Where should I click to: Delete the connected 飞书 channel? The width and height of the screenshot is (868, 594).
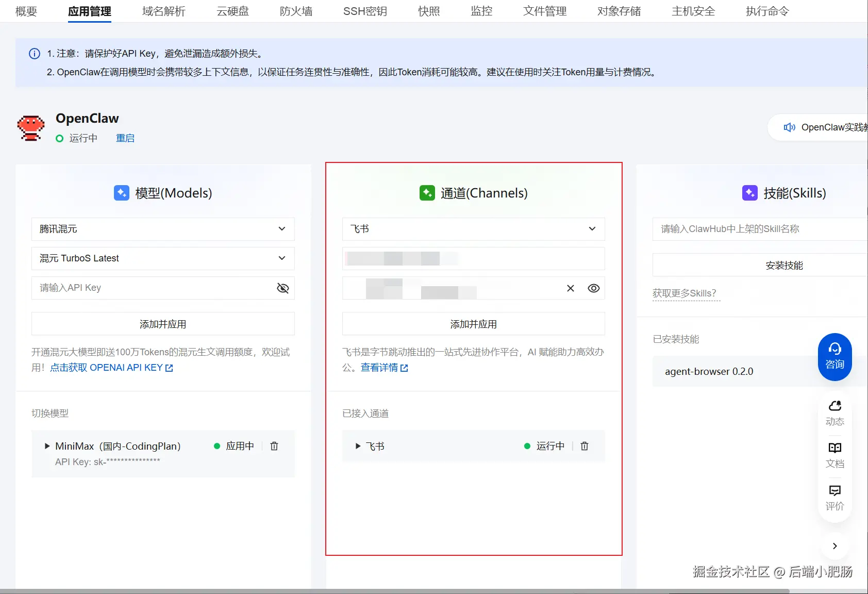click(x=585, y=446)
